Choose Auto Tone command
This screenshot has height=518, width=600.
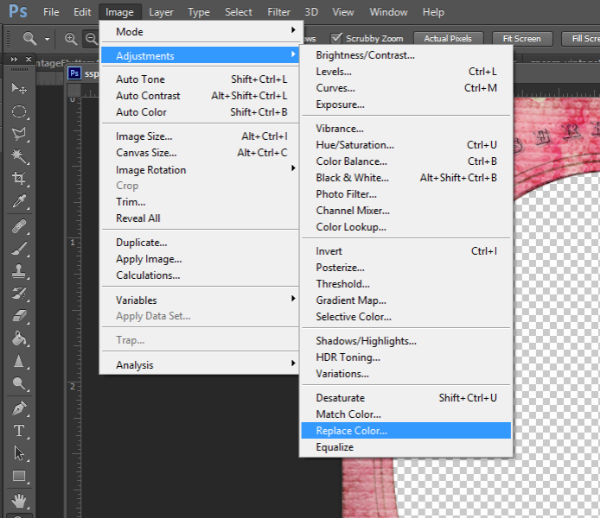click(x=201, y=79)
